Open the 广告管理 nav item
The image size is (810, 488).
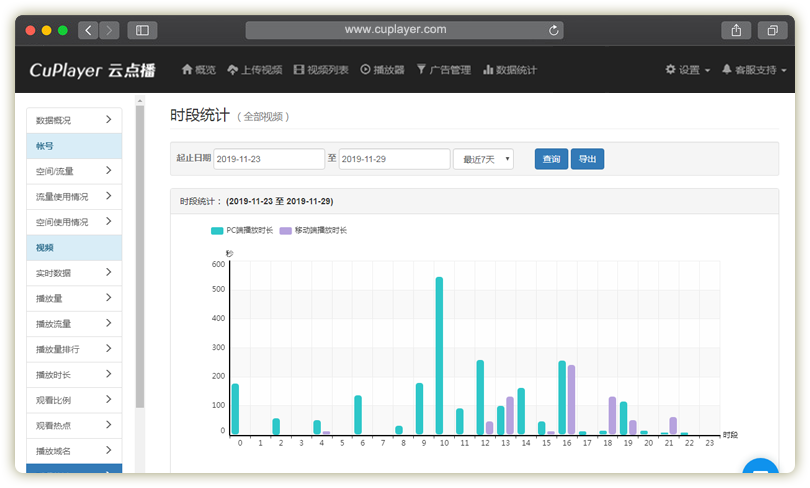coord(443,70)
